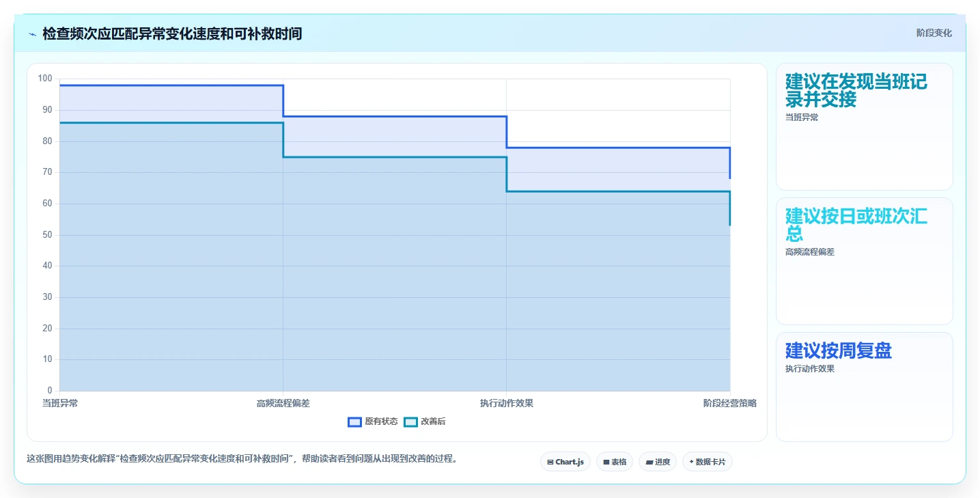Select the 数据卡片 chip

(x=708, y=462)
